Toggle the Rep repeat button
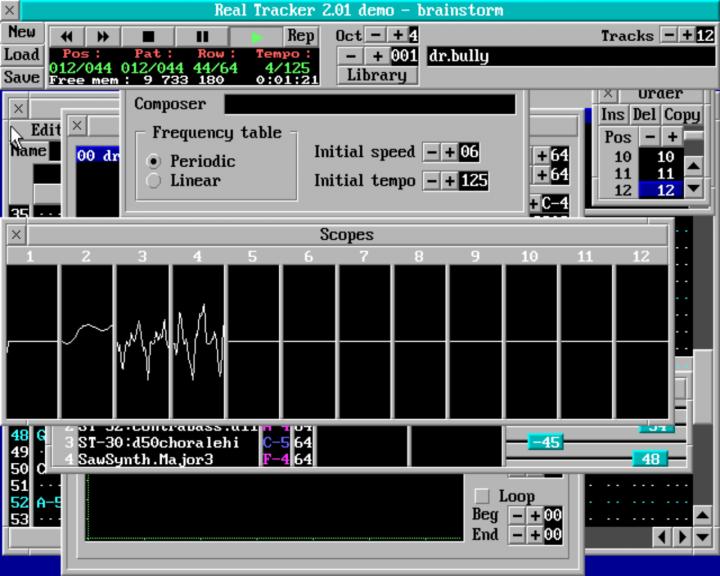The height and width of the screenshot is (576, 720). 301,36
